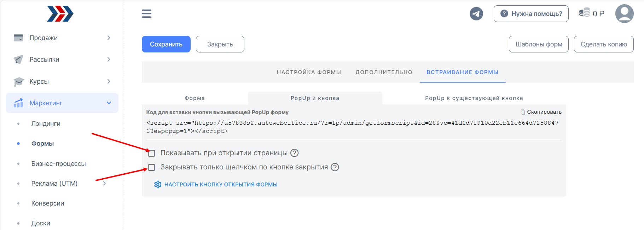Click the Сохранить button

[166, 44]
